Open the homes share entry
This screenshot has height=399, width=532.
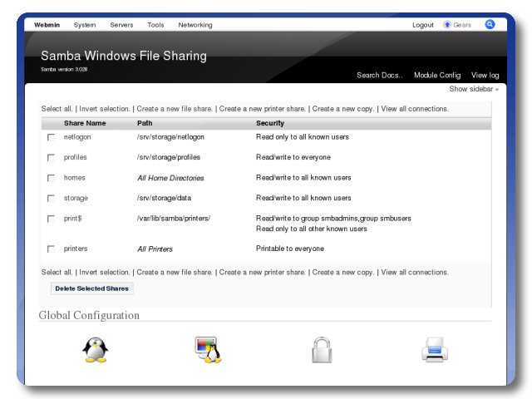click(75, 178)
